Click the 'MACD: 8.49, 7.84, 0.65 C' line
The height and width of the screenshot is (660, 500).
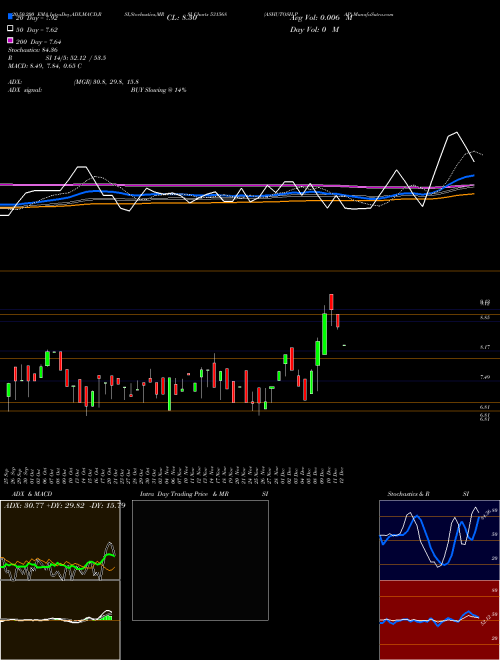pos(45,66)
